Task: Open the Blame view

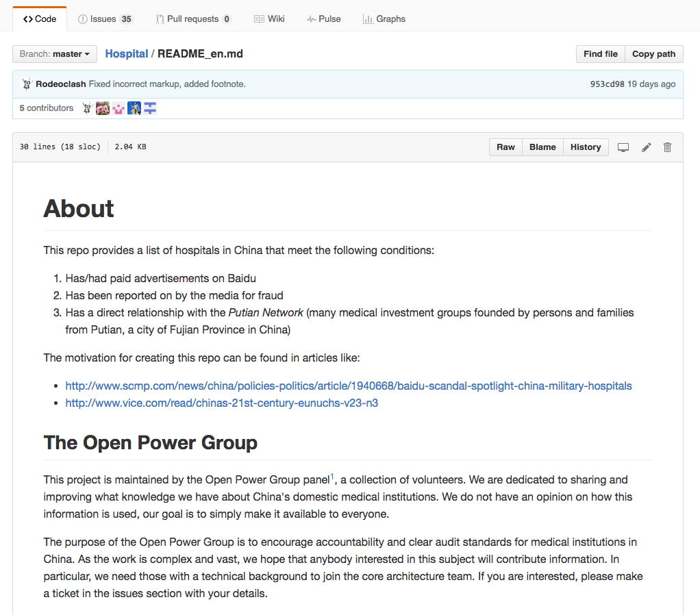Action: [542, 147]
